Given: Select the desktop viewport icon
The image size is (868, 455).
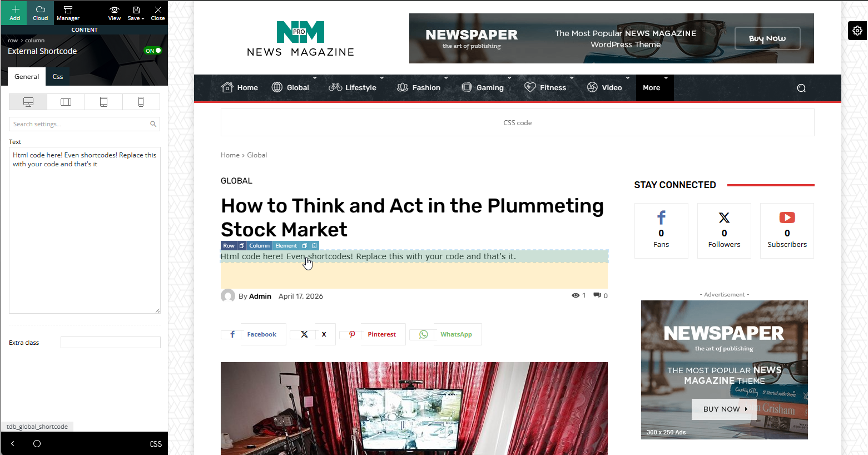Looking at the screenshot, I should click(28, 102).
